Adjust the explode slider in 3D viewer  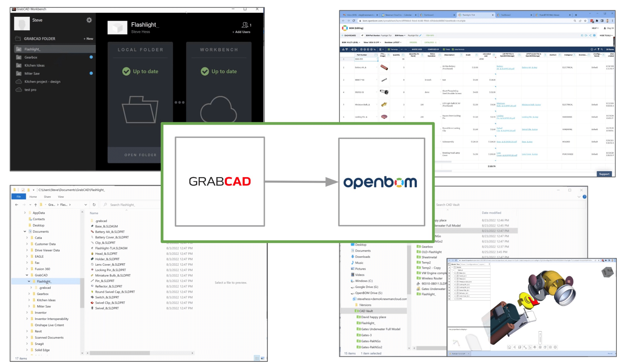point(540,338)
